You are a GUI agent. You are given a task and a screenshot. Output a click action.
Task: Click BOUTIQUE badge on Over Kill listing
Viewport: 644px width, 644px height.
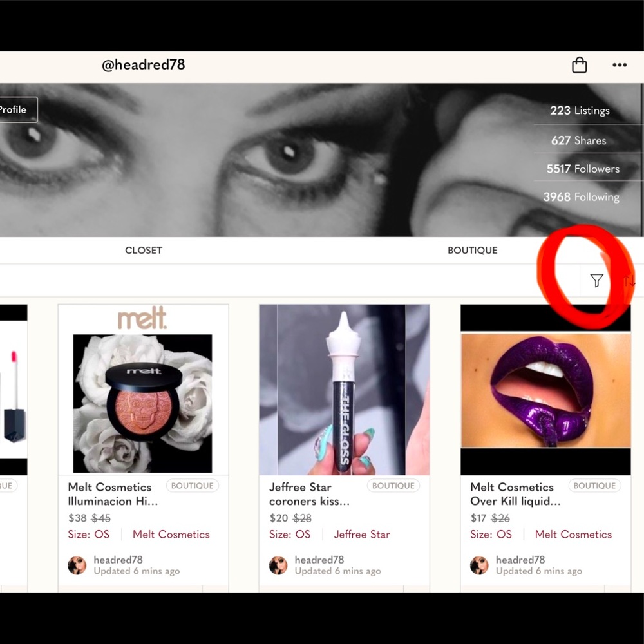[594, 486]
